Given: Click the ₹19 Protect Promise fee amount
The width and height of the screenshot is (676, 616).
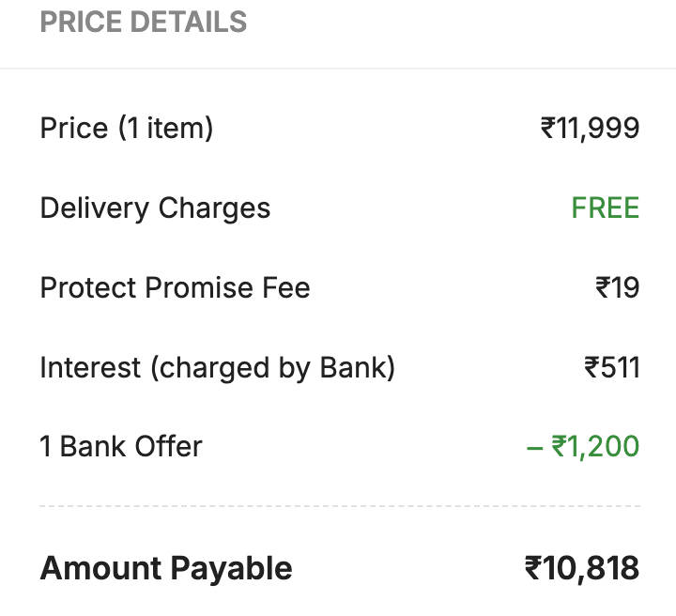Looking at the screenshot, I should point(617,287).
